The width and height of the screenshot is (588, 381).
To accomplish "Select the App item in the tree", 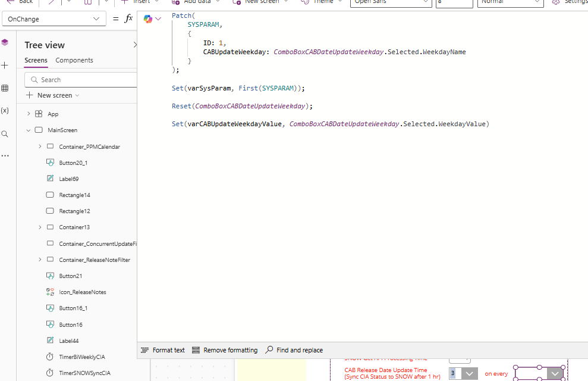I will (x=53, y=114).
